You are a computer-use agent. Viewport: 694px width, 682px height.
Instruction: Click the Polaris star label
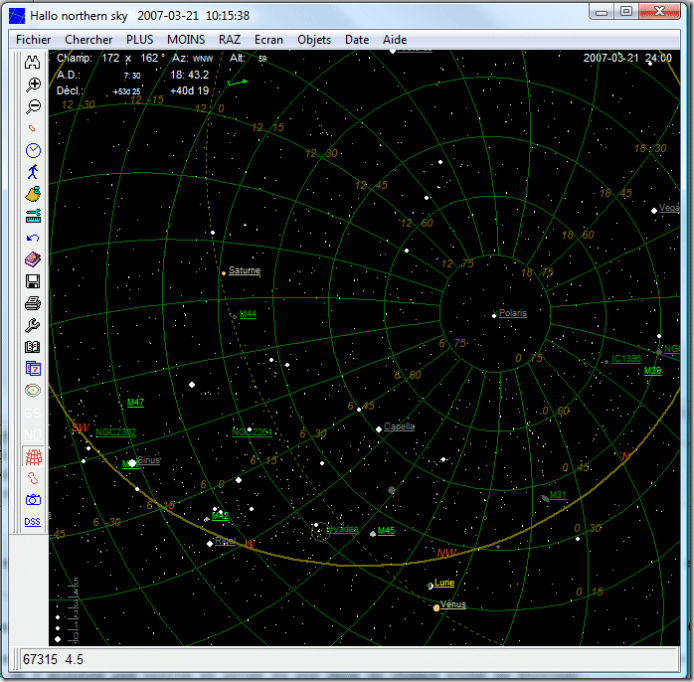coord(513,313)
